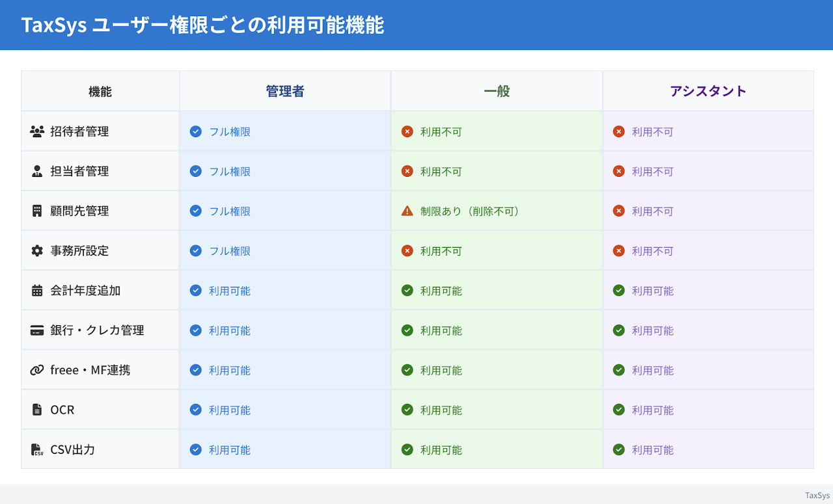Click the 事務所設定 row label
This screenshot has width=833, height=504.
click(x=79, y=250)
